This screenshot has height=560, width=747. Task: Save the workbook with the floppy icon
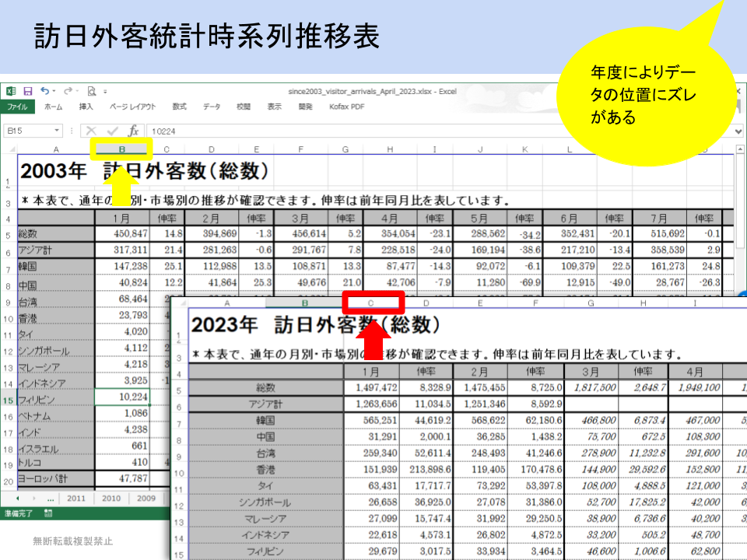click(28, 91)
